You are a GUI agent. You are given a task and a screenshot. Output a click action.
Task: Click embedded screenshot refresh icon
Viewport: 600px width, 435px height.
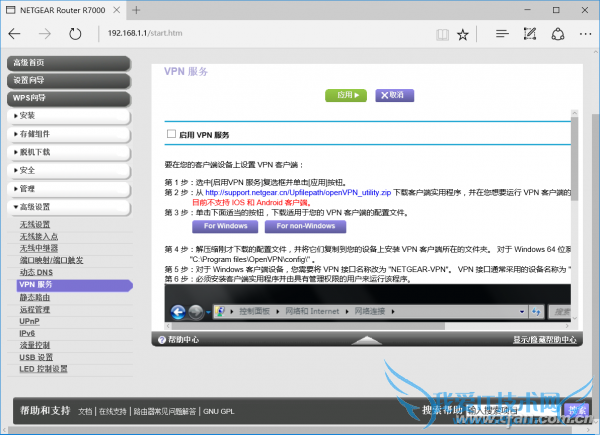[x=536, y=312]
